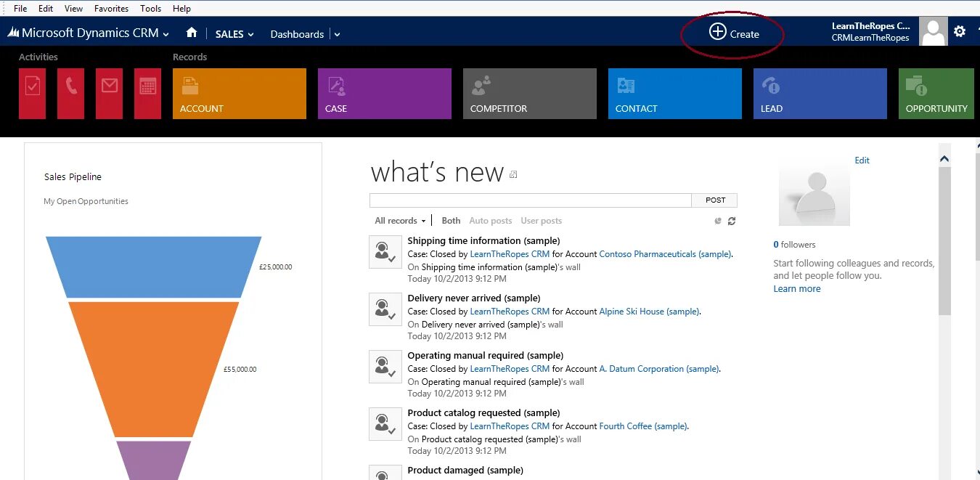Refresh the what's new activity feed
The width and height of the screenshot is (980, 480).
coord(732,221)
